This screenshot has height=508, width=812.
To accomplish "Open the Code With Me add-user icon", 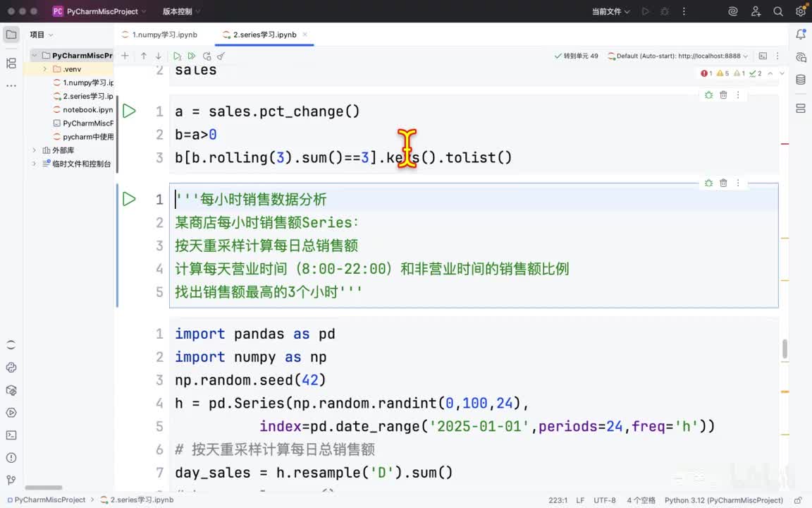I will click(x=756, y=11).
